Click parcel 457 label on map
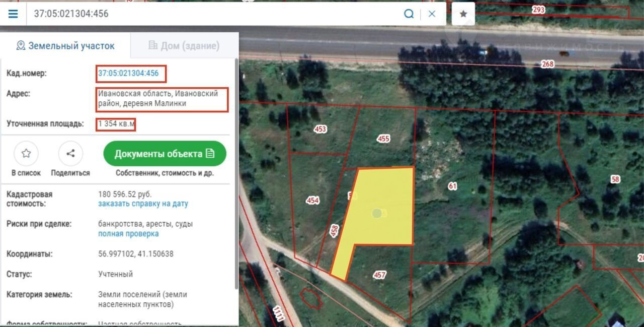This screenshot has width=644, height=327. [x=380, y=275]
